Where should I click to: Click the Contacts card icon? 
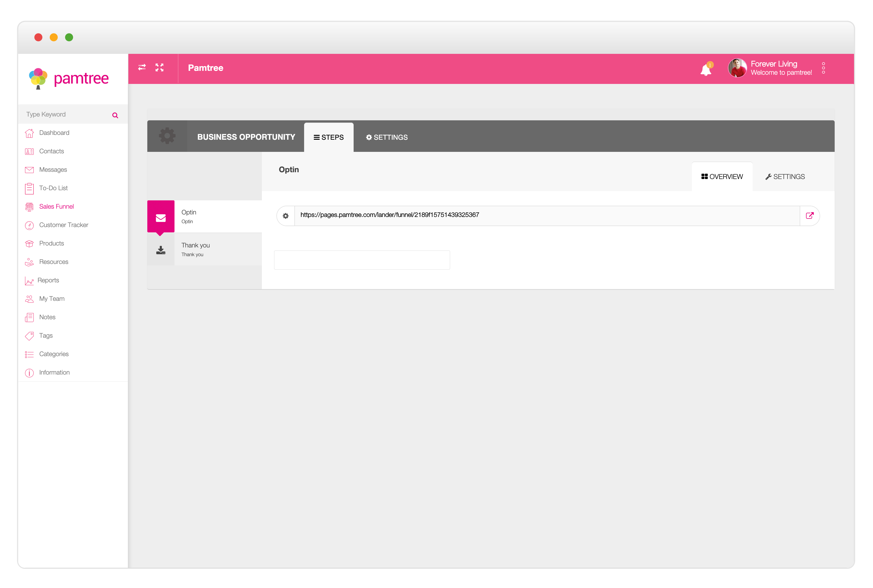point(29,152)
